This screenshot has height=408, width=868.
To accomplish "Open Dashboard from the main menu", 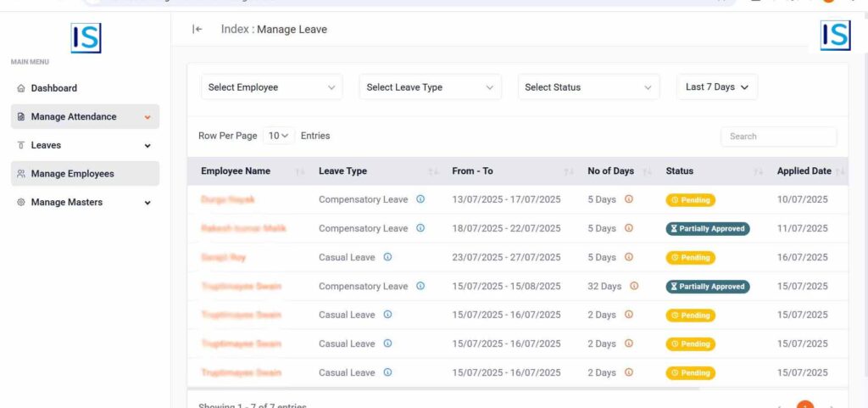I will (54, 88).
